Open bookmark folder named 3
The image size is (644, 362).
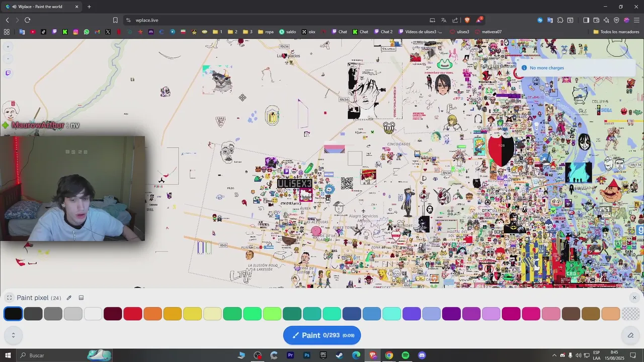[x=248, y=32]
